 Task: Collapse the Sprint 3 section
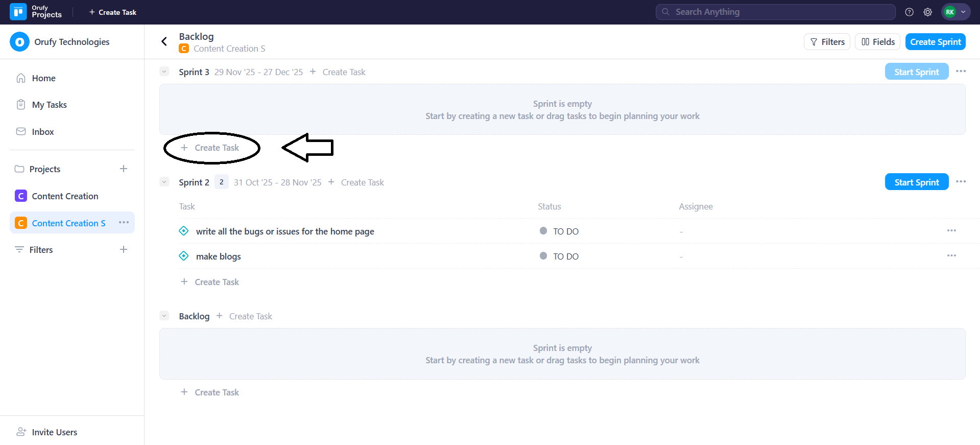click(164, 72)
